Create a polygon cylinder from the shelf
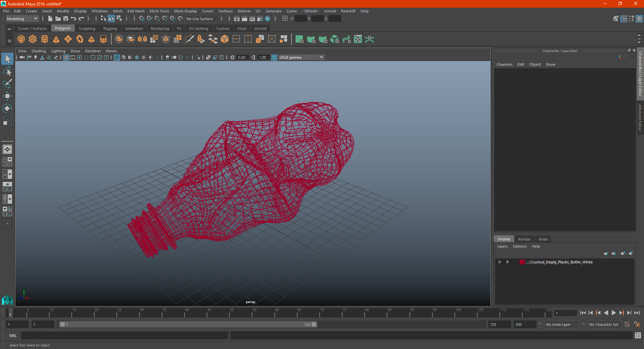Screen dimensions: 644x349 pos(45,39)
